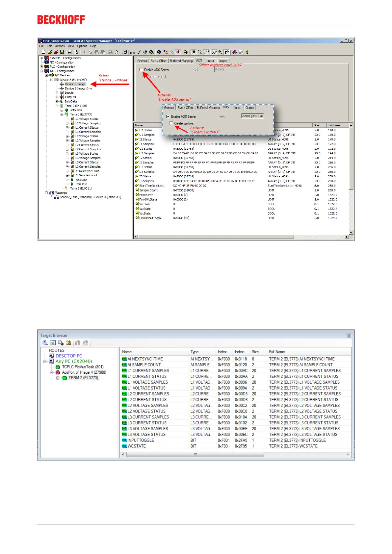Viewport: 392px width, 554px height.
Task: Click the Print icon in the toolbar
Action: click(70, 52)
